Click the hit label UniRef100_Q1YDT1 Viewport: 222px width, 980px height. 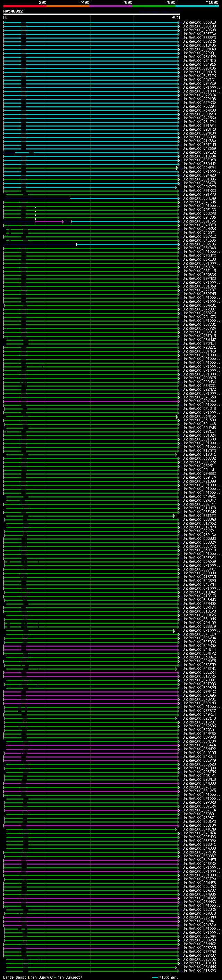coord(199,455)
